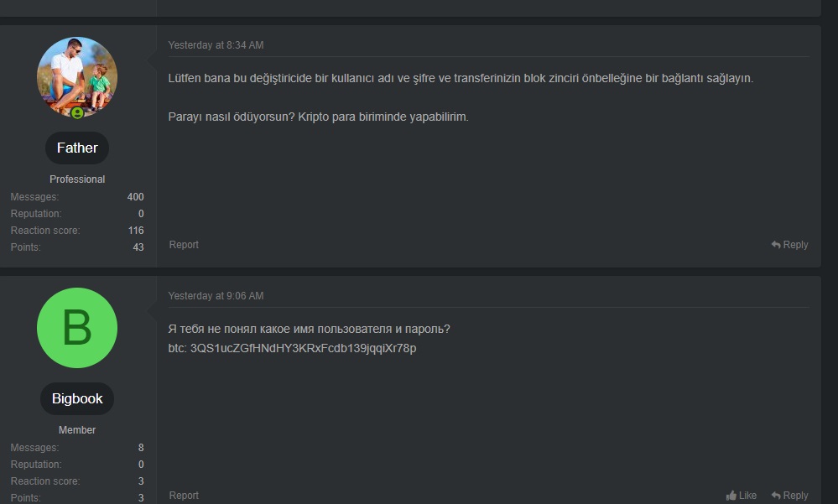Click the thumbs-up Like icon on Bigbook's post
Viewport: 838px width, 504px height.
(x=731, y=496)
